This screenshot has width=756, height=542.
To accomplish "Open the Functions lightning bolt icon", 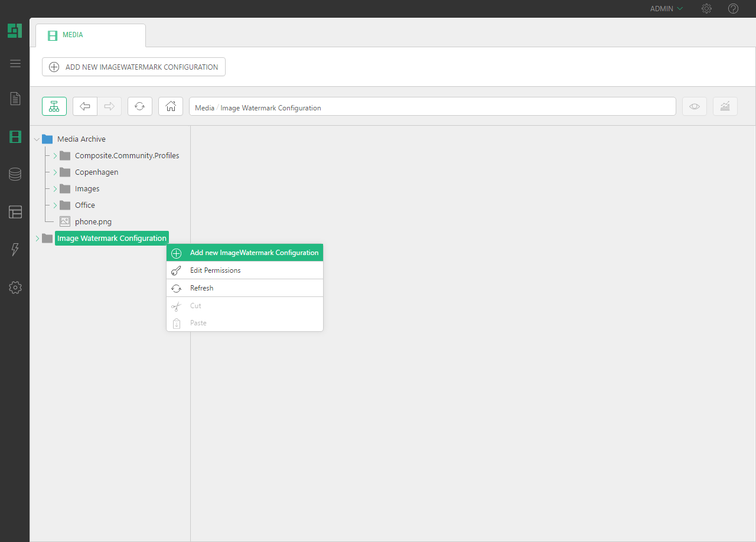I will (x=15, y=250).
